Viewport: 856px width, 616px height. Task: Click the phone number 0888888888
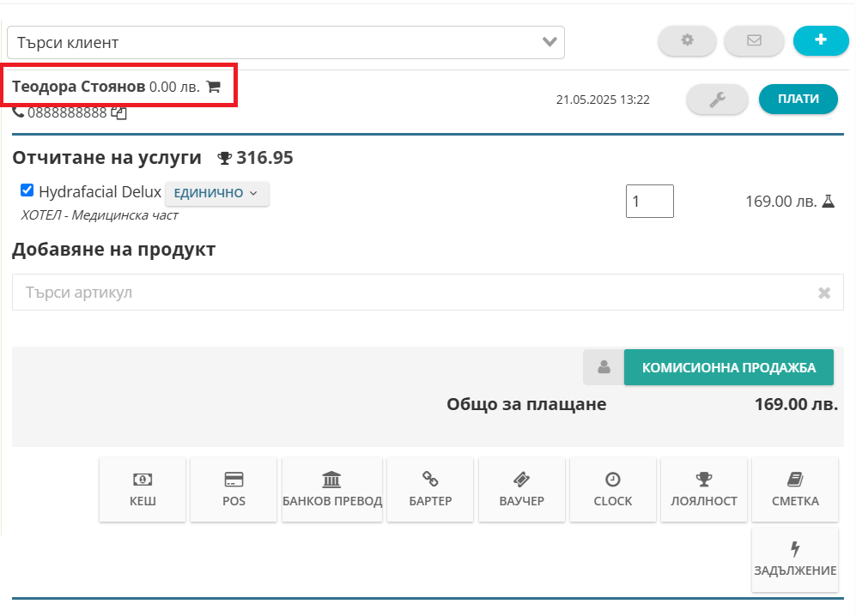pyautogui.click(x=67, y=113)
